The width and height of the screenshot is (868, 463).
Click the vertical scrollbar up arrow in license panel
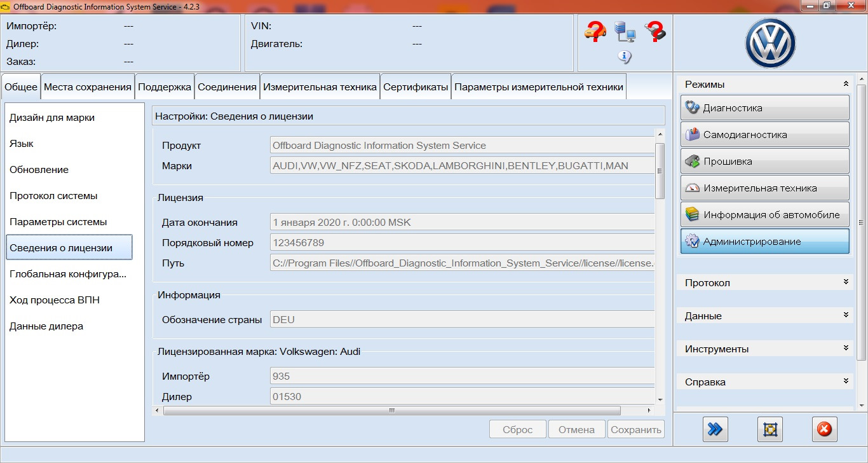(x=660, y=135)
